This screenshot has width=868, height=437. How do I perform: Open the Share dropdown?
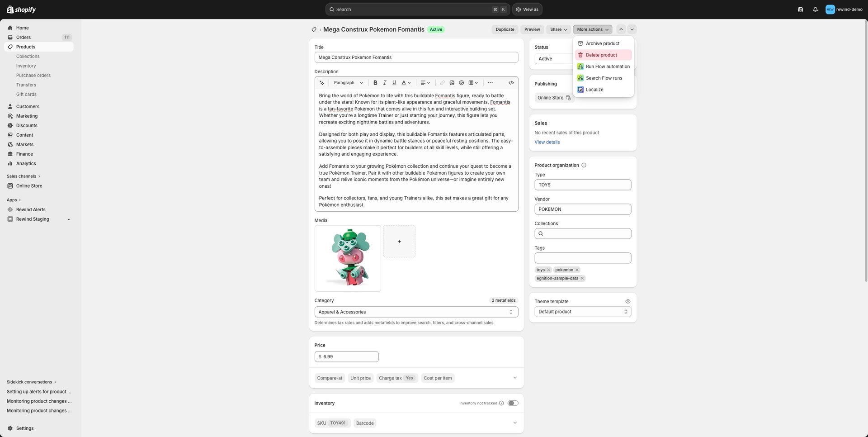pos(558,29)
